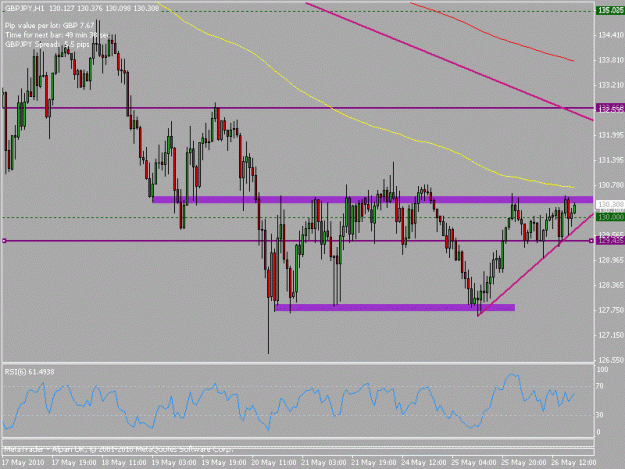This screenshot has width=625, height=469.
Task: Click the purple 132.595 price label
Action: pyautogui.click(x=609, y=108)
